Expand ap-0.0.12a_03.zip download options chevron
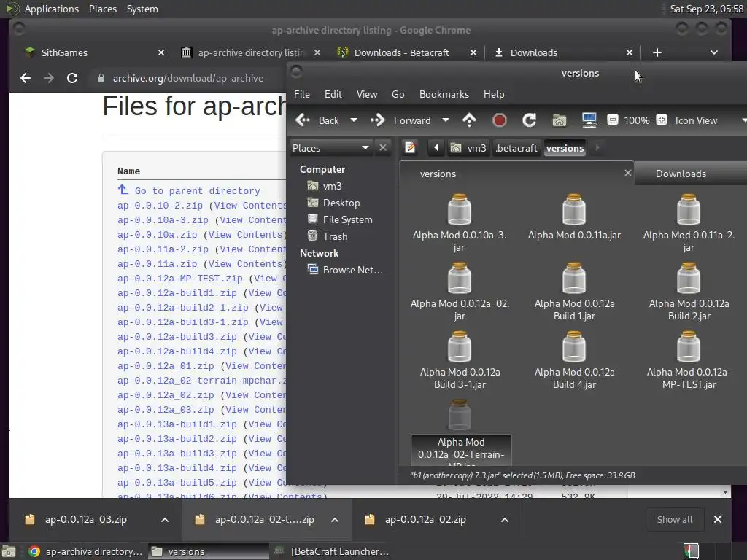Viewport: 747px width, 560px height. coord(165,520)
